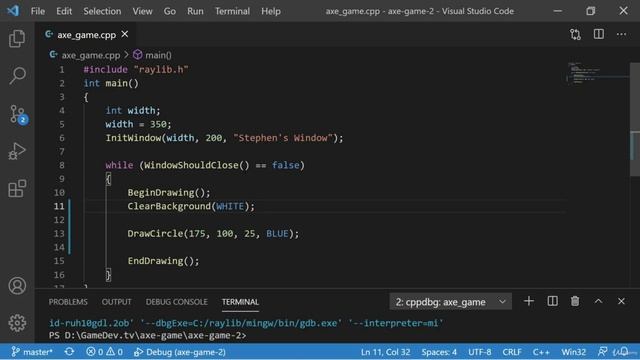This screenshot has height=360, width=640.
Task: Open the feedback icon in status bar
Action: coord(602,351)
